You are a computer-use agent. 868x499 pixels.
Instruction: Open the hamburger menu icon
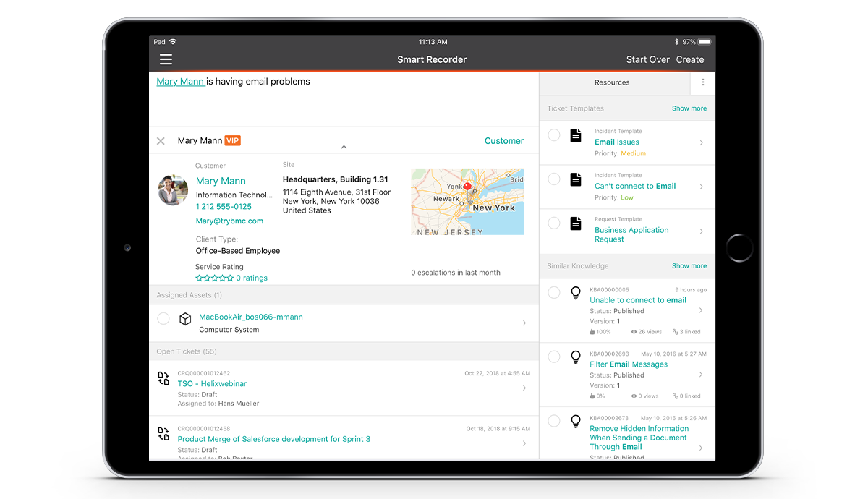[166, 60]
